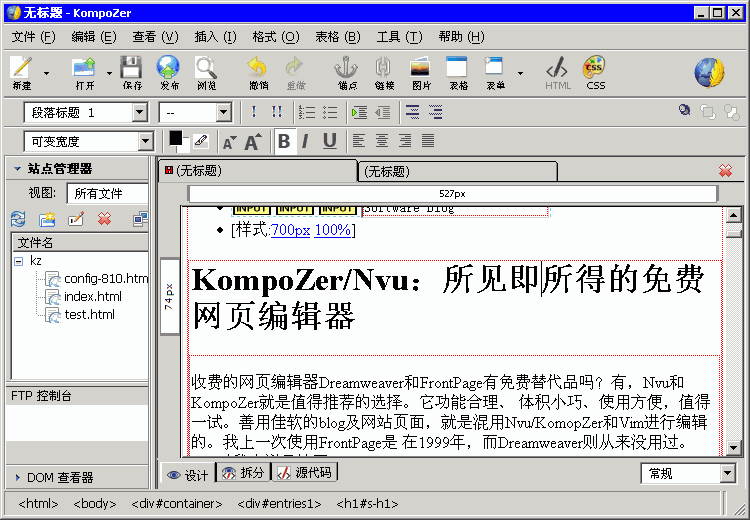
Task: Collapse the kz folder tree node
Action: [x=19, y=261]
